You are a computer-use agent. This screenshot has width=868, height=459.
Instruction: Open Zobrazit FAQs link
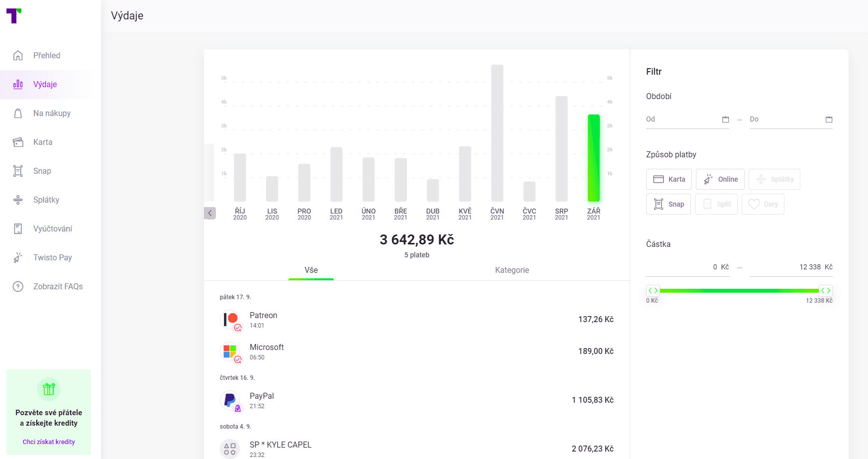pyautogui.click(x=58, y=286)
